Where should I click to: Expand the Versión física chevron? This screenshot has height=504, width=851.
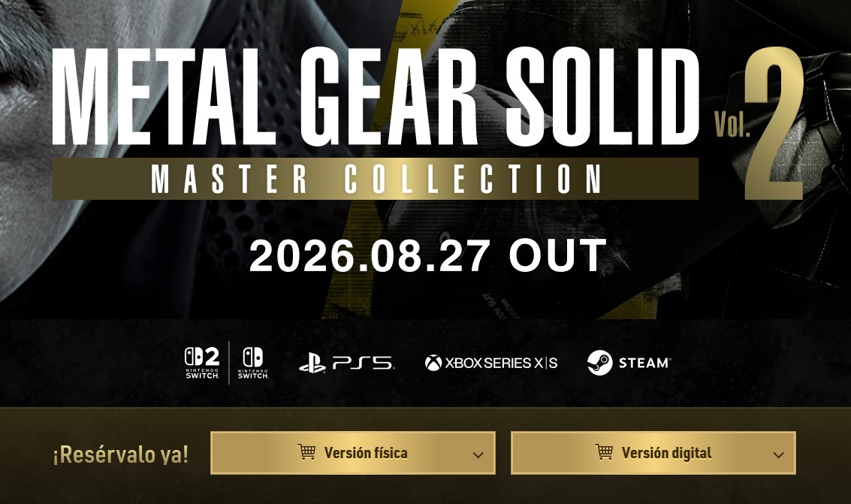point(478,454)
